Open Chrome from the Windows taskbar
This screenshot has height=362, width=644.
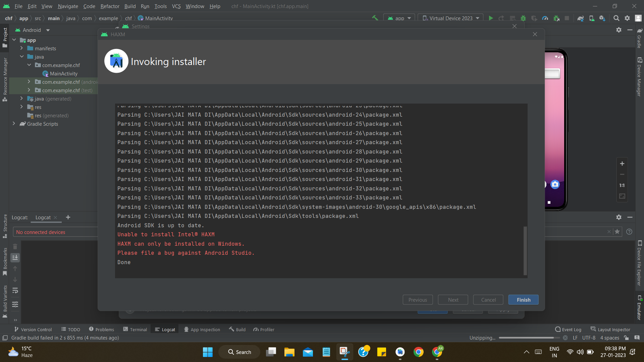point(418,352)
